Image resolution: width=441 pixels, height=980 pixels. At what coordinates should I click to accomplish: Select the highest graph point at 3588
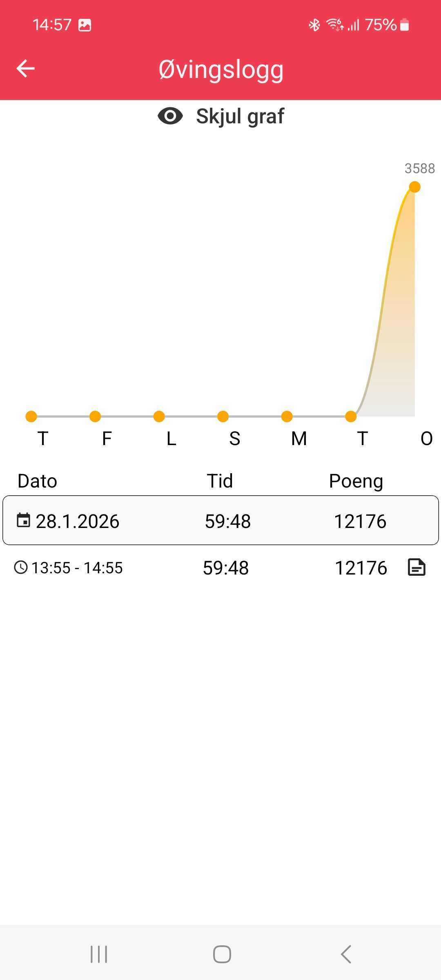point(414,187)
